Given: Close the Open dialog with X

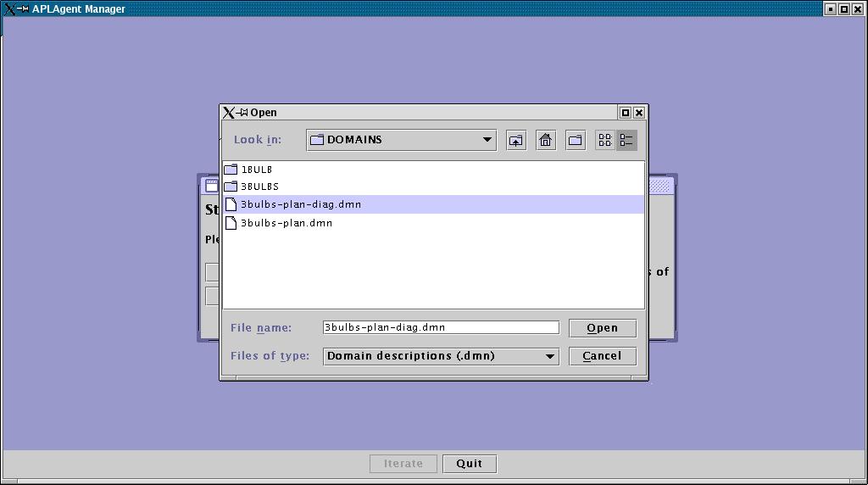Looking at the screenshot, I should coord(639,113).
